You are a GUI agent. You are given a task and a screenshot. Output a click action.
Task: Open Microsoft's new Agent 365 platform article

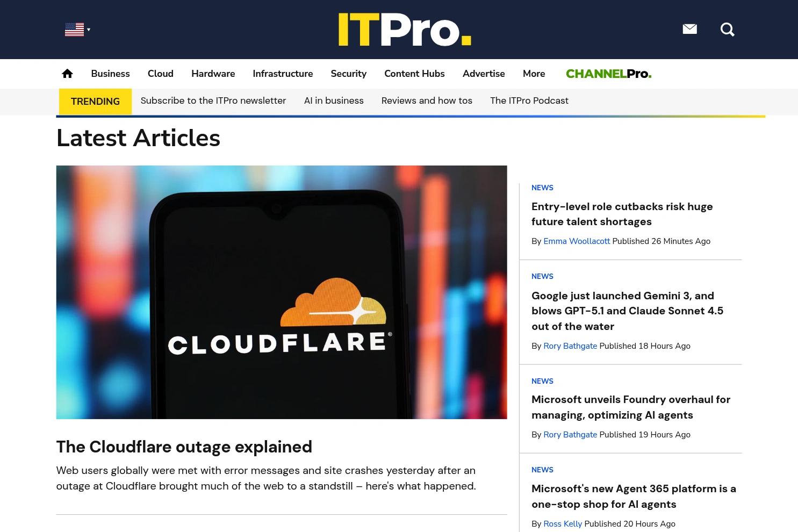(x=634, y=496)
